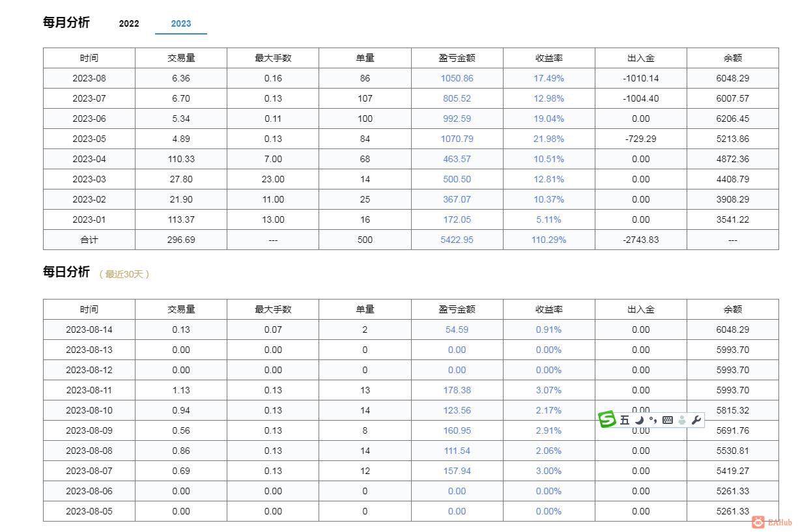Open the 5422.95 total profit link
This screenshot has height=532, width=798.
[x=457, y=240]
